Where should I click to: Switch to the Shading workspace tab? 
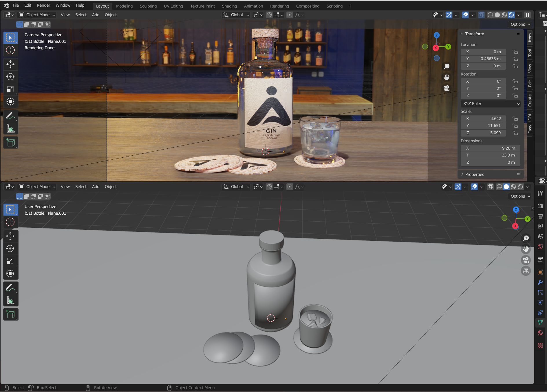point(229,6)
